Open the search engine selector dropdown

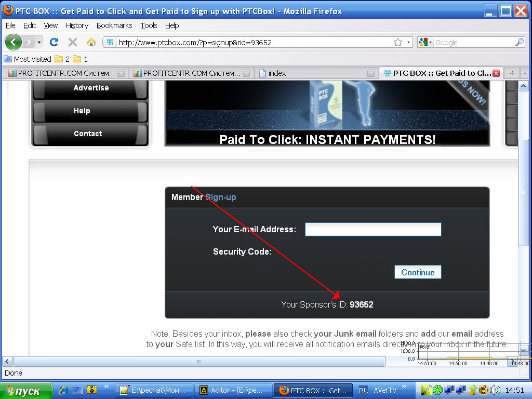click(425, 43)
